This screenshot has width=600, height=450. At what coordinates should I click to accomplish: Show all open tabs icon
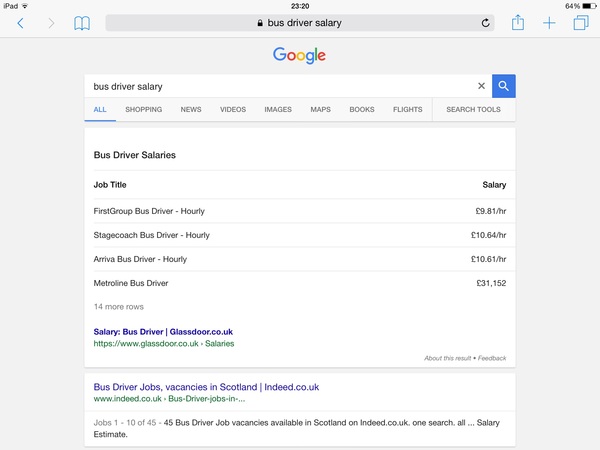(580, 23)
